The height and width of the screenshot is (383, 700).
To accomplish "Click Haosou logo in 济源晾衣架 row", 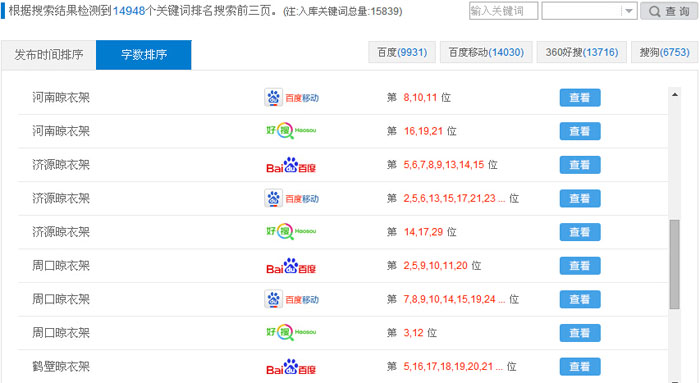I will click(291, 232).
